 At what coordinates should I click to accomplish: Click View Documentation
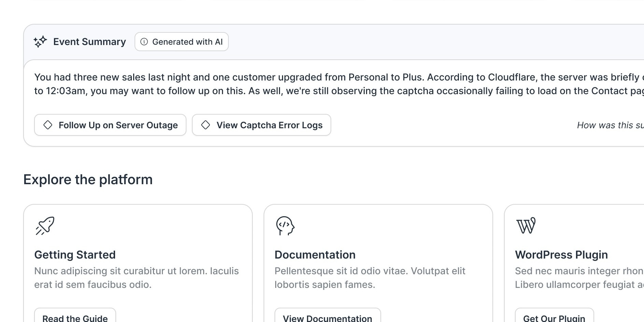click(x=327, y=318)
